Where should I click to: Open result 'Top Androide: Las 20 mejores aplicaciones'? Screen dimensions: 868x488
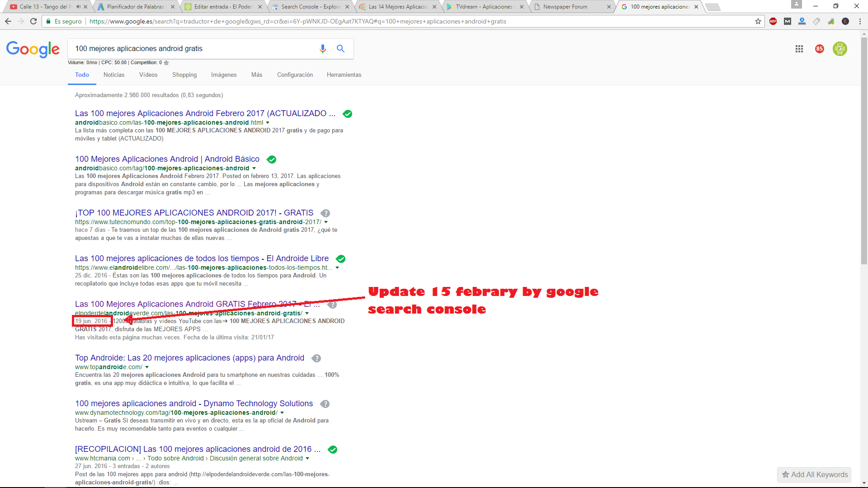click(190, 358)
